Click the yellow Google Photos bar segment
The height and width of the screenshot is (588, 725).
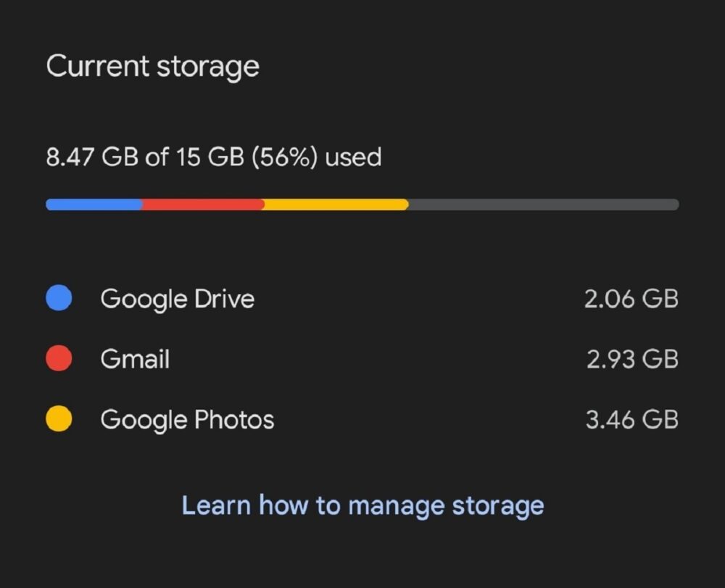[333, 204]
